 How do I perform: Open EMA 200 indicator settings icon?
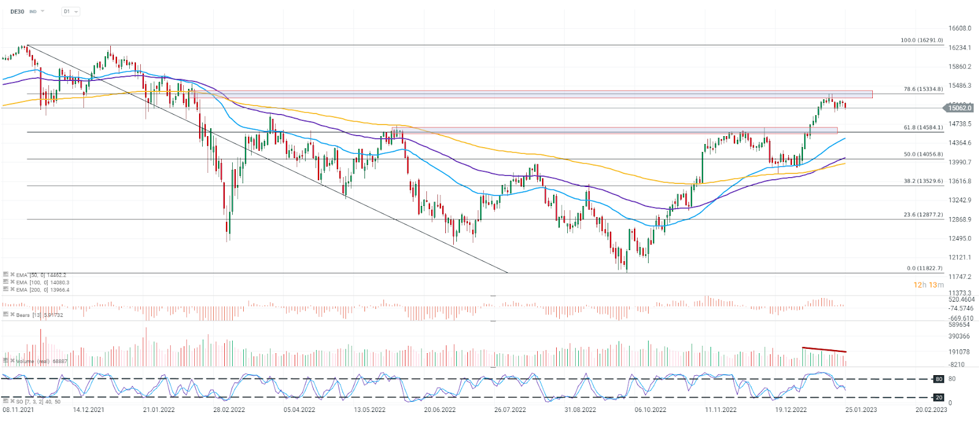point(6,289)
